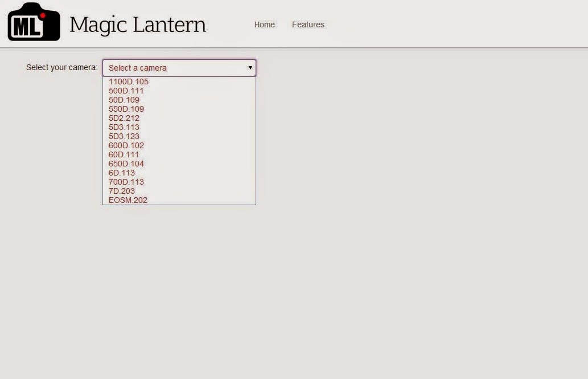Pick the 7D.203 option
Screen dimensions: 588x379
tap(179, 191)
